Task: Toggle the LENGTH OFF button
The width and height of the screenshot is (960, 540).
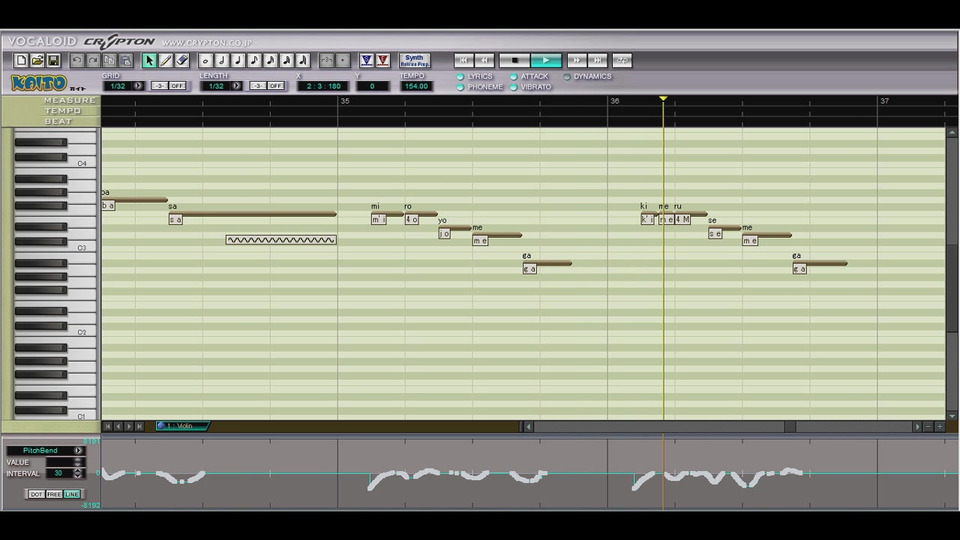Action: [276, 86]
